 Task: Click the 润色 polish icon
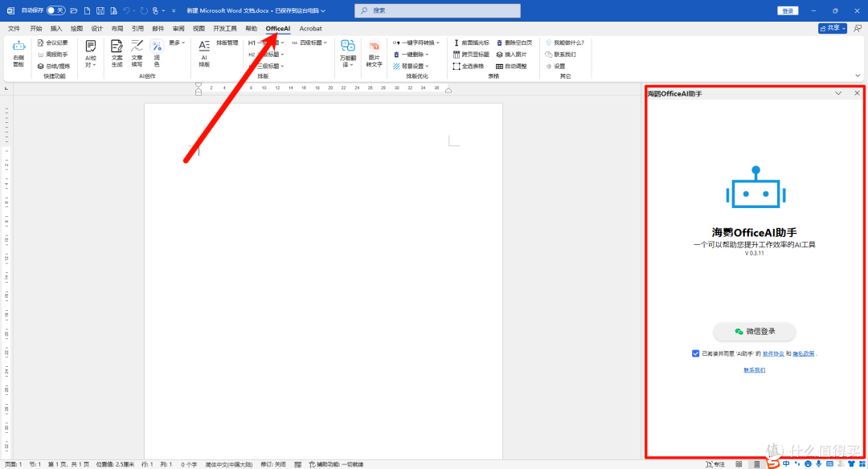point(157,53)
